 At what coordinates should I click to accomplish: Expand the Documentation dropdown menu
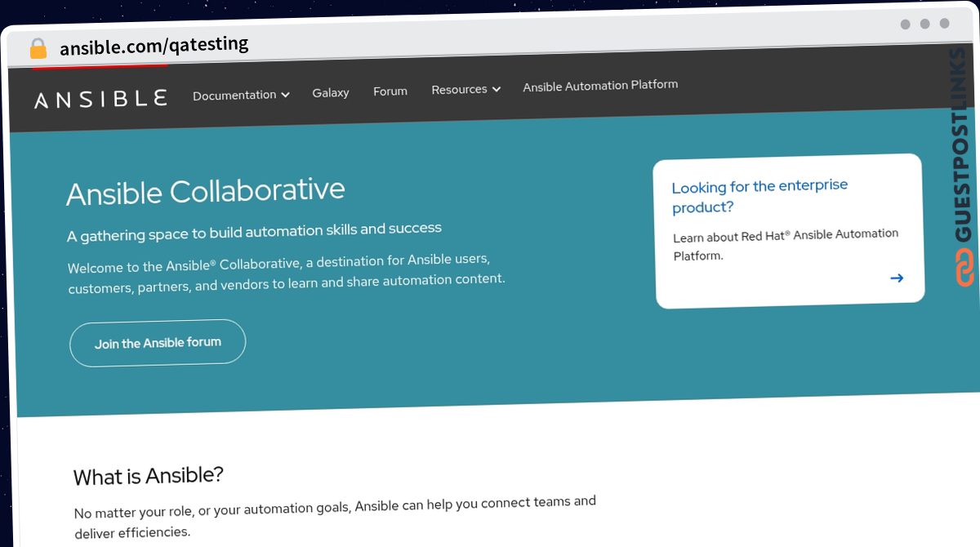coord(241,95)
